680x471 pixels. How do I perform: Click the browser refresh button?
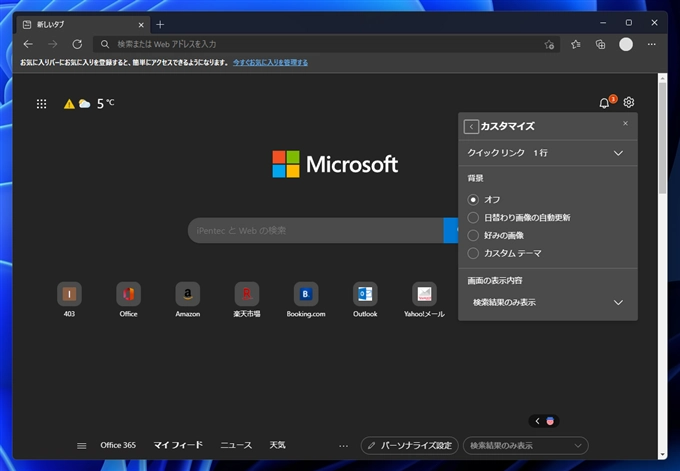(77, 44)
